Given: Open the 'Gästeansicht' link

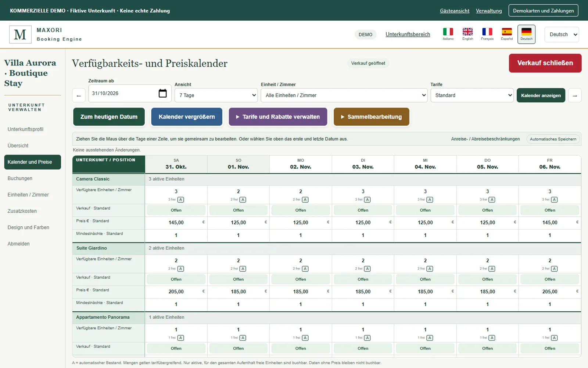Looking at the screenshot, I should pos(455,11).
